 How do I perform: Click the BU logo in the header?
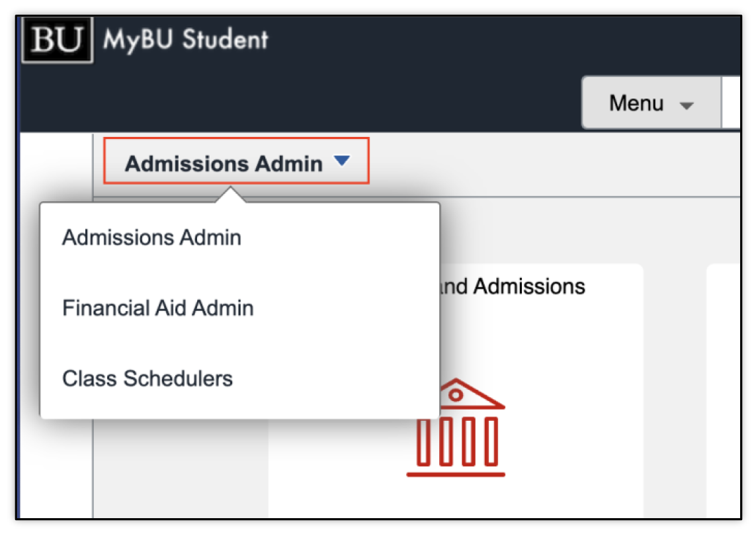point(56,40)
